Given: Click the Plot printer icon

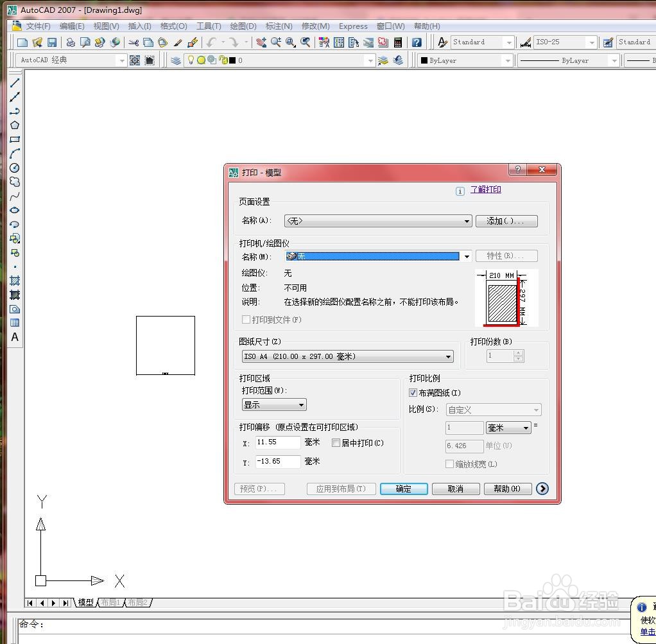Looking at the screenshot, I should pos(71,42).
